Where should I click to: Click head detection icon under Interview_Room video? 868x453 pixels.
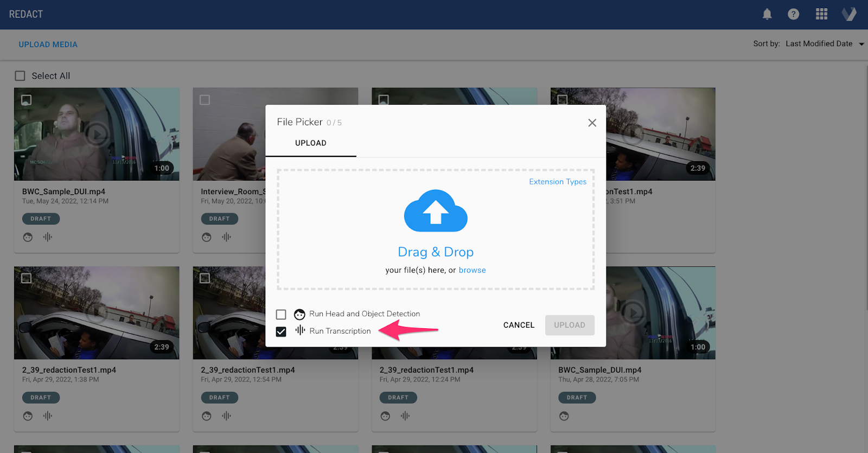[207, 237]
